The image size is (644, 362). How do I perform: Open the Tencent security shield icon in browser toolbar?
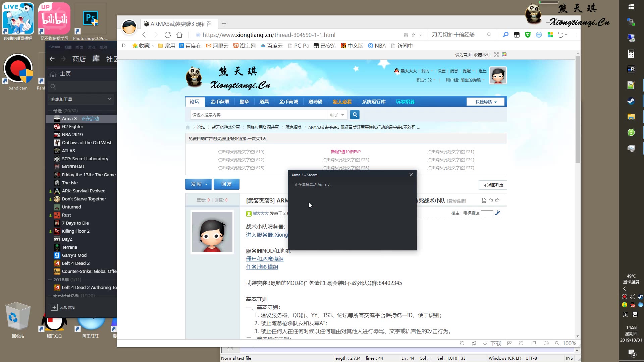(528, 35)
